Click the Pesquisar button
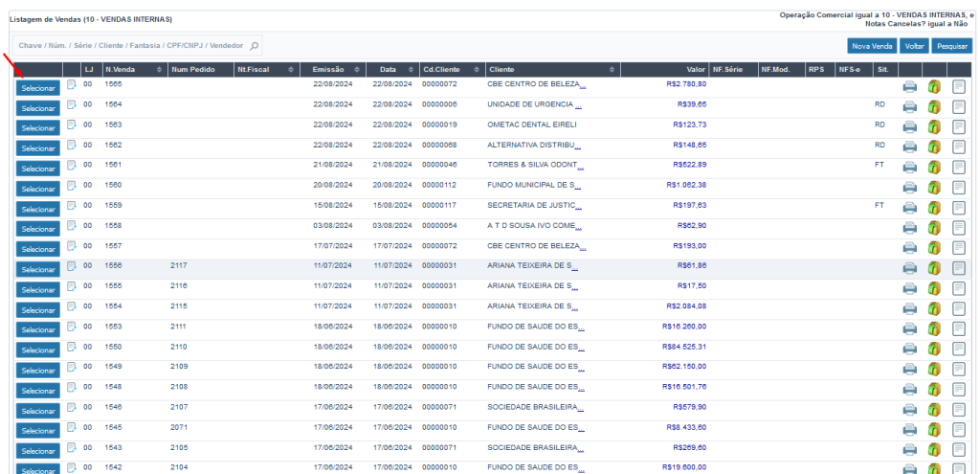The width and height of the screenshot is (980, 474). point(951,45)
